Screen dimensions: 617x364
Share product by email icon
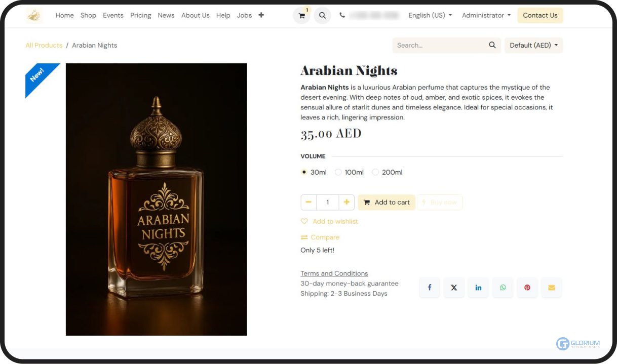pos(552,288)
